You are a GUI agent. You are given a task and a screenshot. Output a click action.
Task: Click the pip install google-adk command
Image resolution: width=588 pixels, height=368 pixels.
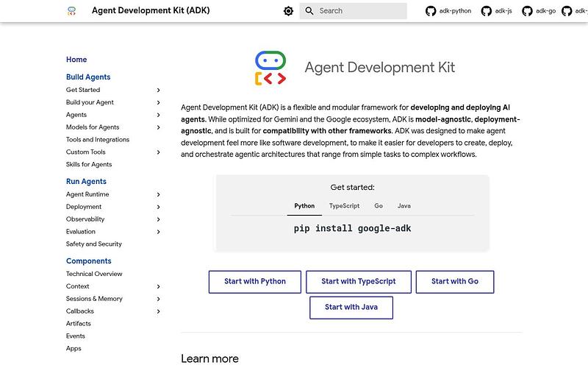352,228
